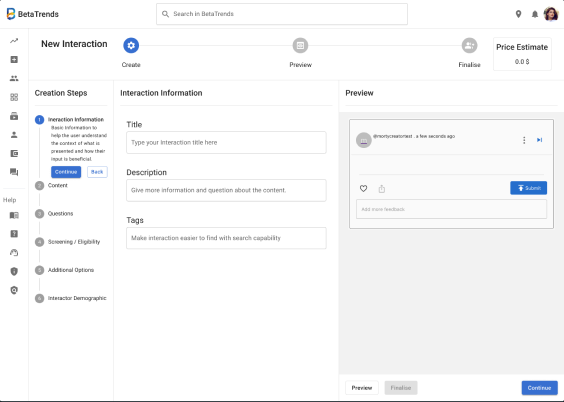This screenshot has height=402, width=564.
Task: Click the Price Estimate card
Action: (x=522, y=54)
